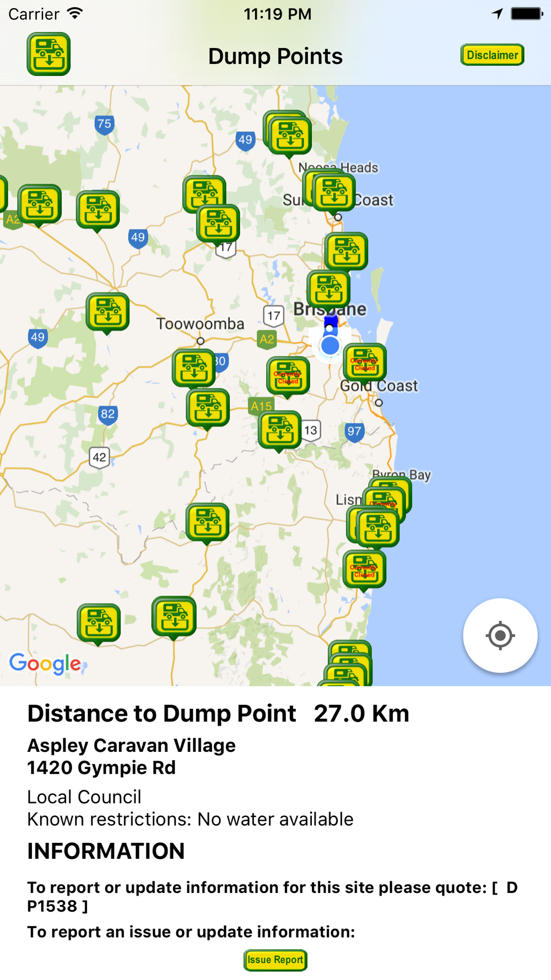Image resolution: width=551 pixels, height=980 pixels.
Task: Tap the Dump Points title
Action: [275, 56]
